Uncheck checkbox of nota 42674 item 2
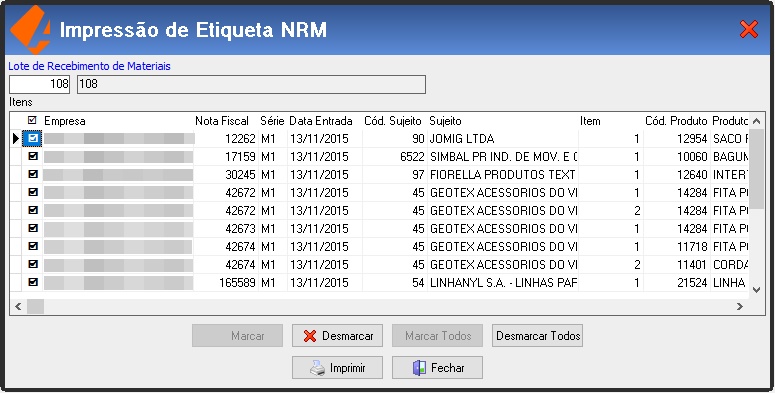Image resolution: width=775 pixels, height=393 pixels. pyautogui.click(x=33, y=264)
